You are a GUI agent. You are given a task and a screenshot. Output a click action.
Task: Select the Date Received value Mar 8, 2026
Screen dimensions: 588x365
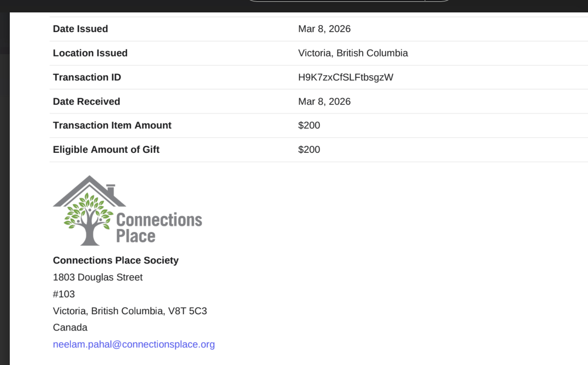tap(324, 102)
